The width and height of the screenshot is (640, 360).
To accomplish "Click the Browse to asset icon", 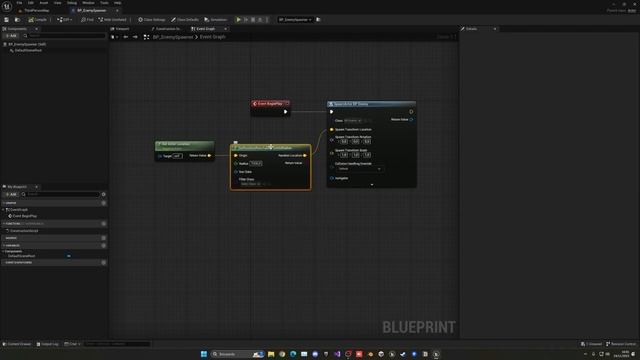I will (x=17, y=20).
